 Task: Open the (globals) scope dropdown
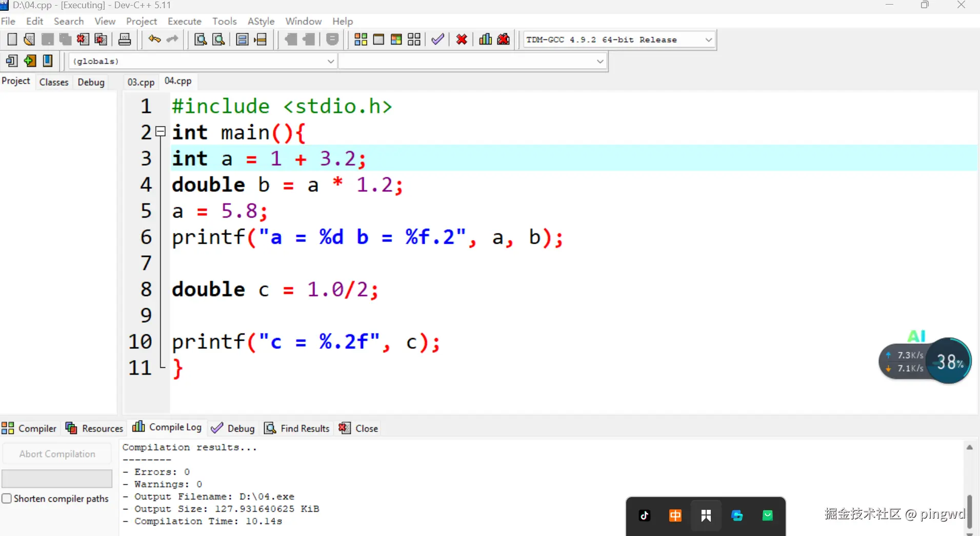click(x=203, y=61)
